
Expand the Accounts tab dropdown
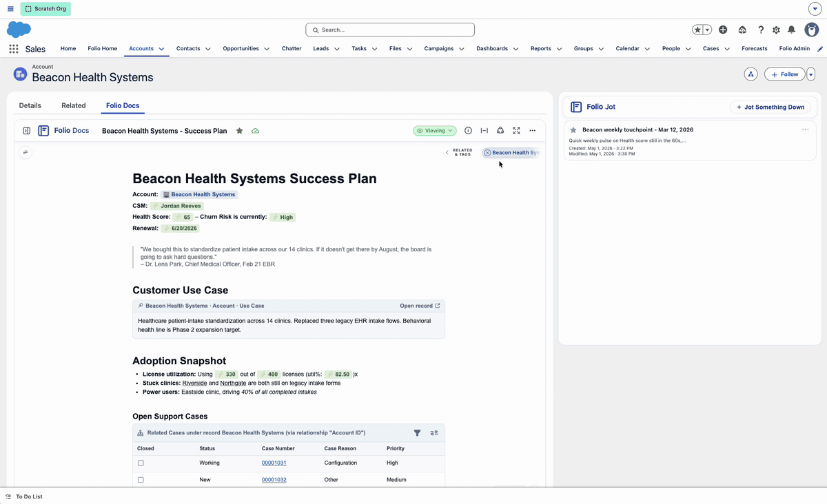pyautogui.click(x=161, y=49)
